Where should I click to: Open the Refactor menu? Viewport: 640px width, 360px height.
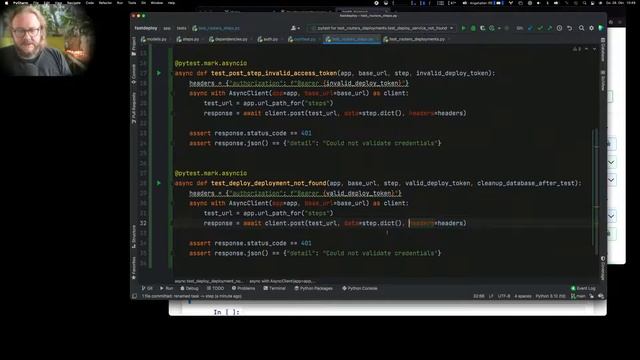pyautogui.click(x=105, y=3)
